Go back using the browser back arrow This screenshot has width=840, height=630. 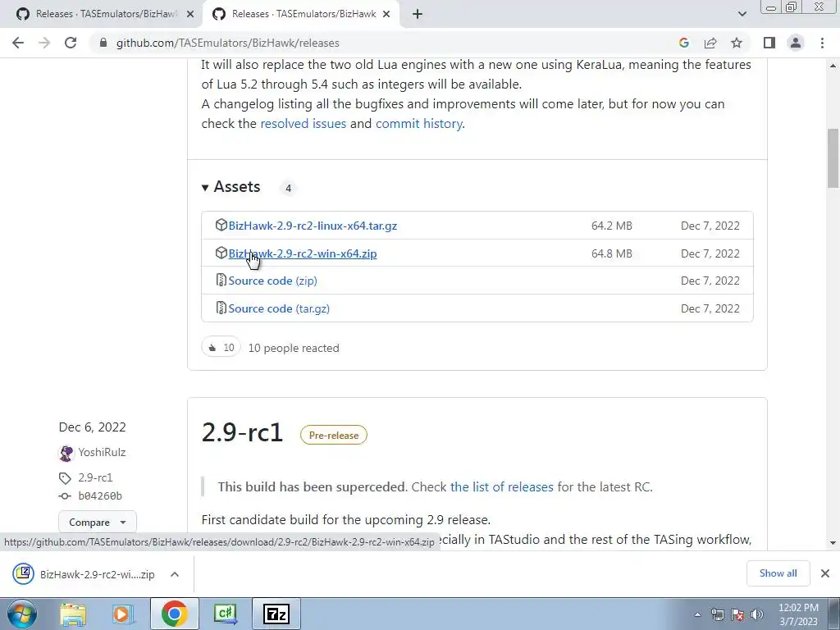tap(18, 43)
